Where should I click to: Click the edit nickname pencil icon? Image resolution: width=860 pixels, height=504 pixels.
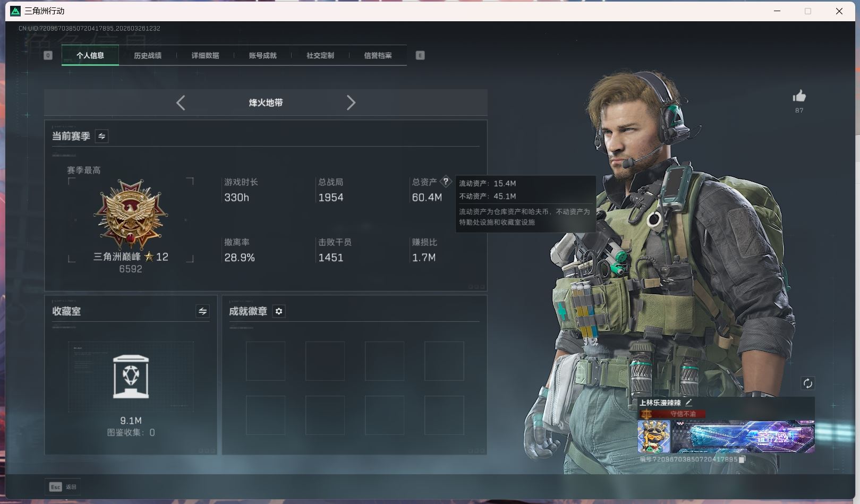(x=688, y=403)
